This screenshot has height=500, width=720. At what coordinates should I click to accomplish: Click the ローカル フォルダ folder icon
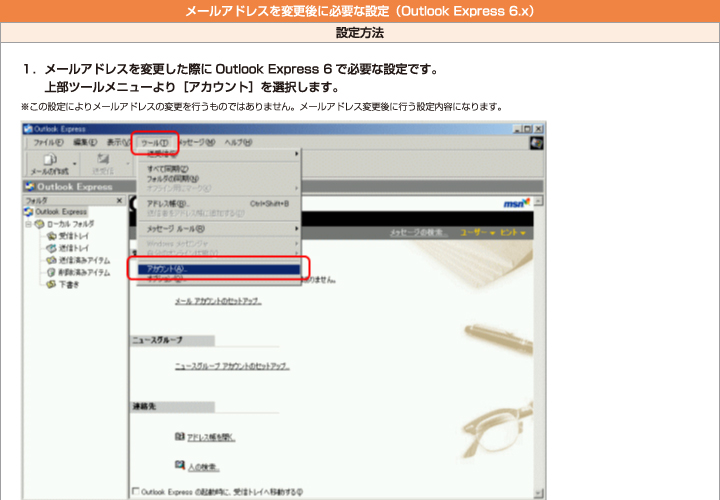click(40, 224)
